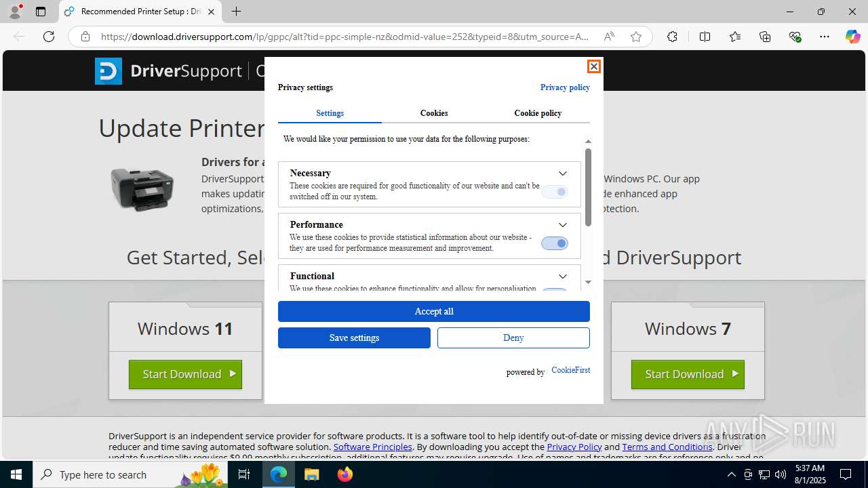Open File Explorer from taskbar
The height and width of the screenshot is (488, 868).
pos(312,474)
